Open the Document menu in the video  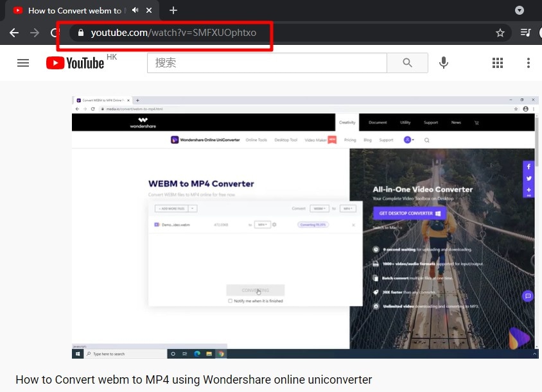pos(378,123)
